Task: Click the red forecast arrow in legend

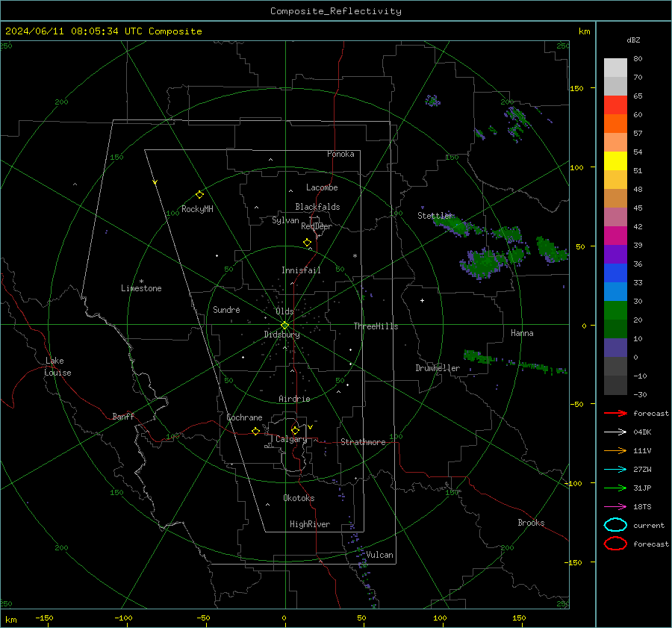Action: pos(615,413)
